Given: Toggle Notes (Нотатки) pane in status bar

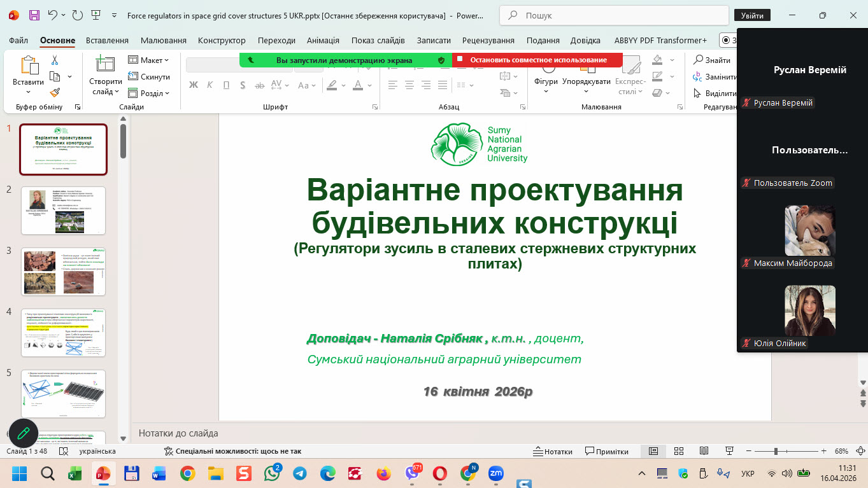Looking at the screenshot, I should (552, 451).
